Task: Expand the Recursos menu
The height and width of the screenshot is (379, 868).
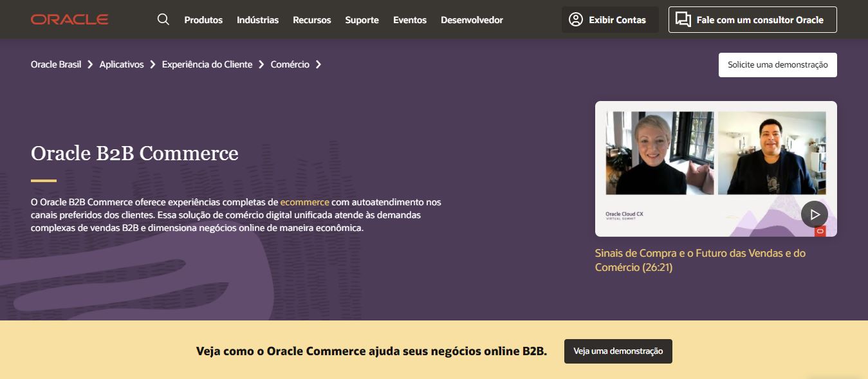Action: (311, 20)
